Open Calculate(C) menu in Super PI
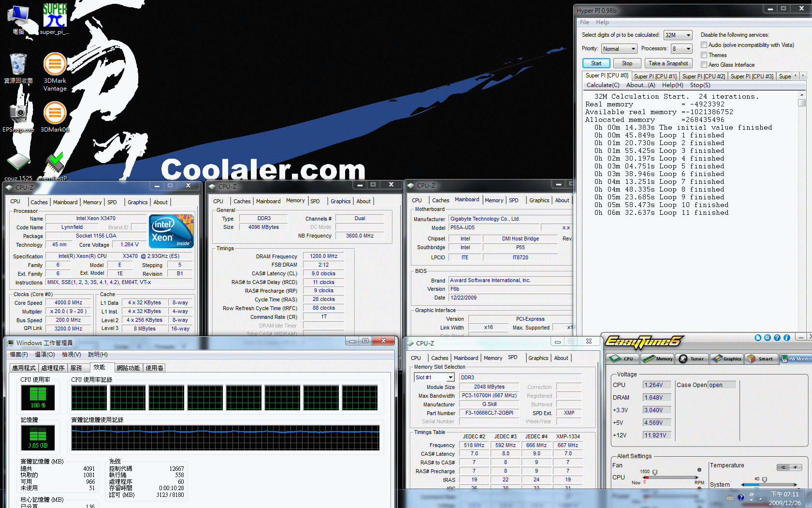 tap(603, 85)
